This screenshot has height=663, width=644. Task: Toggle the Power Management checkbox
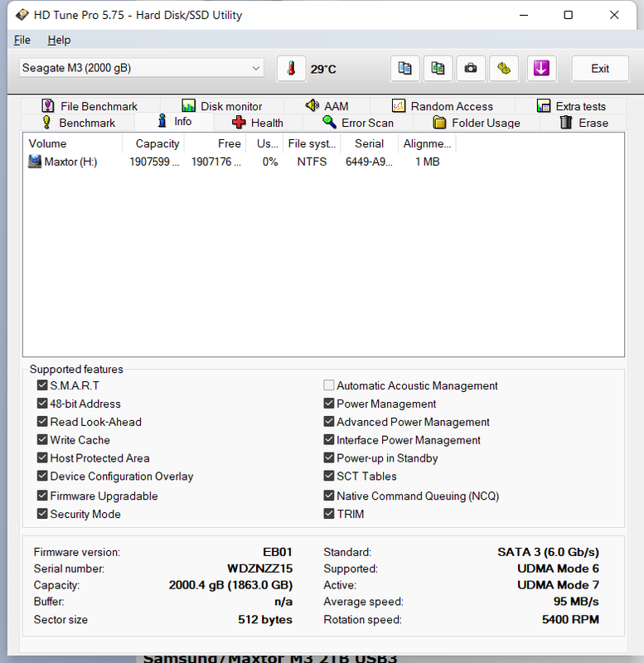[x=328, y=404]
